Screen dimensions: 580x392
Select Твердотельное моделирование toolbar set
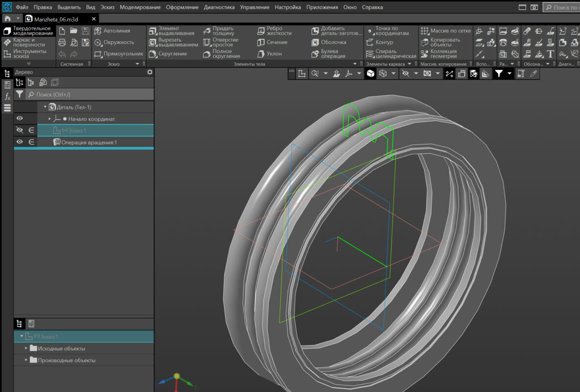click(x=28, y=31)
